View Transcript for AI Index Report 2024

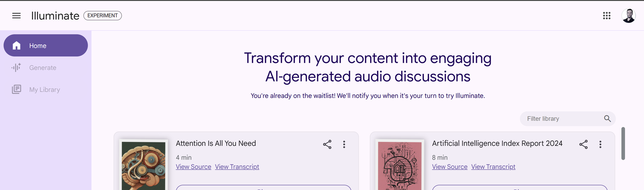pyautogui.click(x=493, y=167)
